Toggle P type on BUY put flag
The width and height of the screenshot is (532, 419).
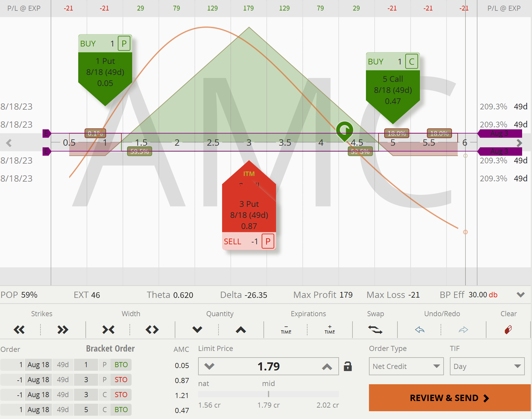124,44
